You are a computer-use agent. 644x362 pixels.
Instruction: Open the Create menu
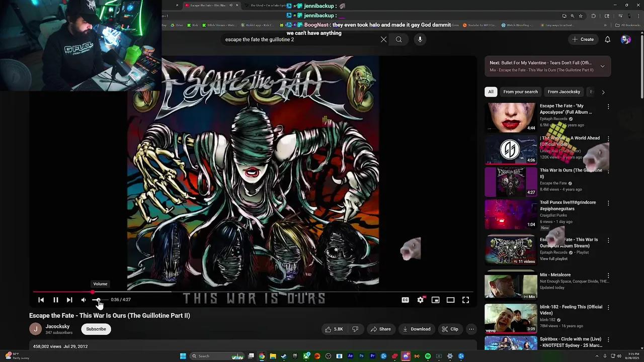click(583, 39)
